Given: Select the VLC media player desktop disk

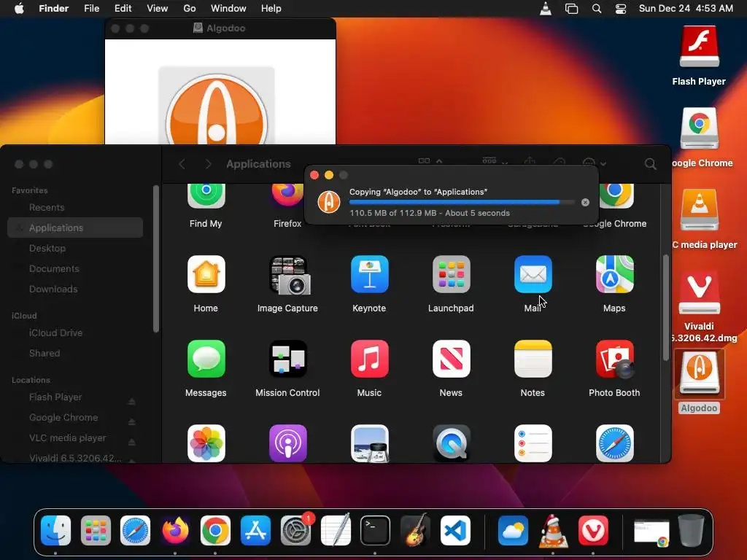Looking at the screenshot, I should click(699, 210).
